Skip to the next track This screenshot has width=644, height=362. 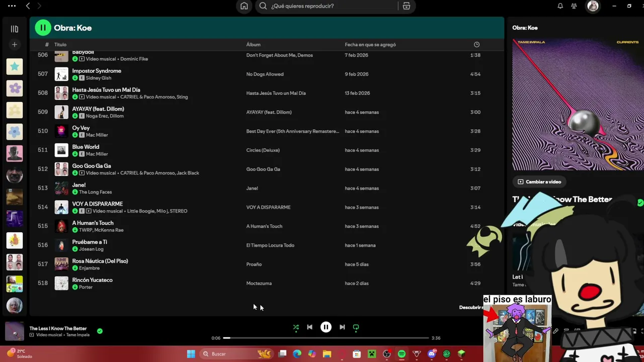click(342, 327)
